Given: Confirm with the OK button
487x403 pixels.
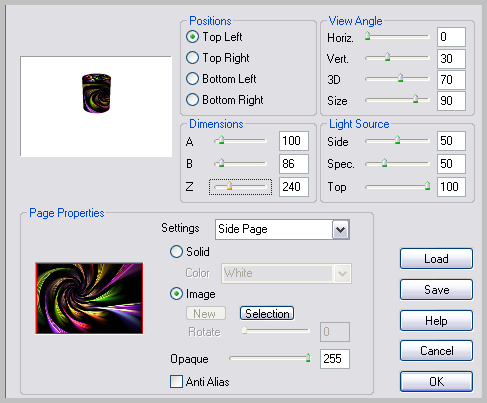Looking at the screenshot, I should 436,381.
